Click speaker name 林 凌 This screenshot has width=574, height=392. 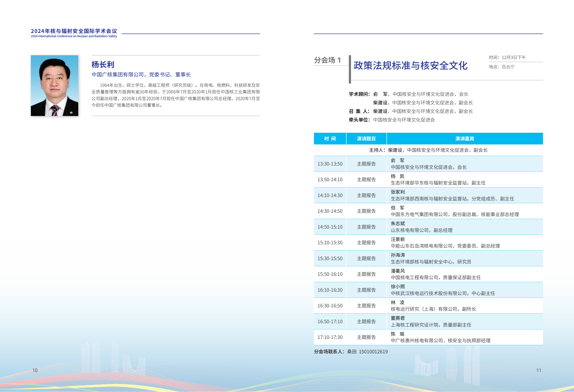coord(397,302)
